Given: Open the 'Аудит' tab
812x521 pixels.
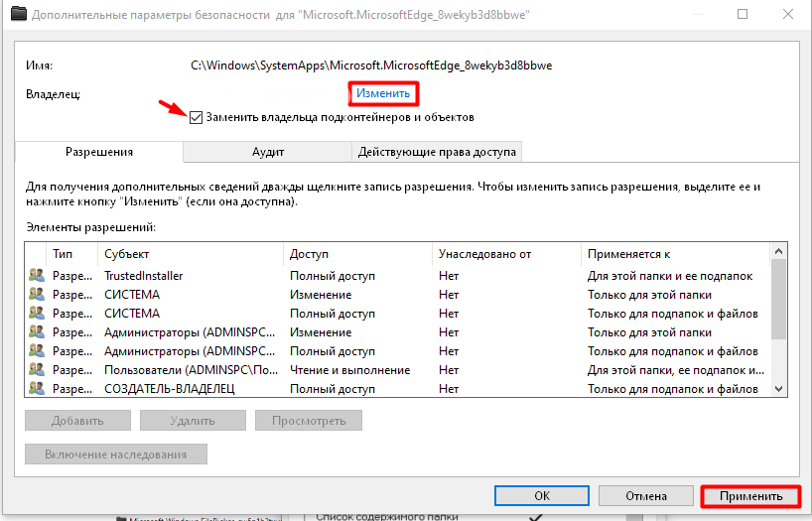Looking at the screenshot, I should pos(268,152).
